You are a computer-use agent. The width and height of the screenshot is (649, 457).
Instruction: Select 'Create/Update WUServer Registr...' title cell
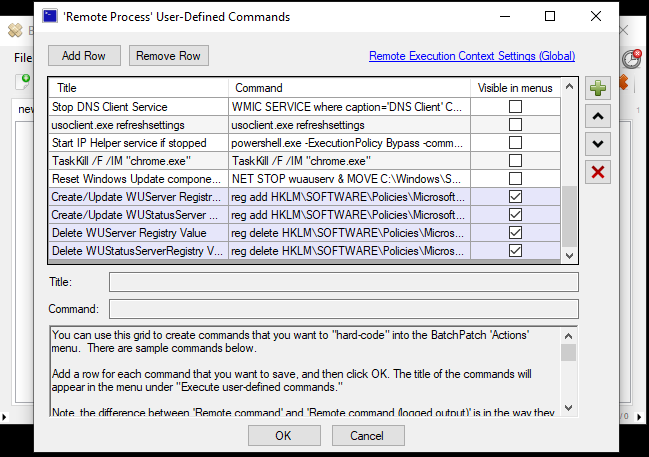138,197
